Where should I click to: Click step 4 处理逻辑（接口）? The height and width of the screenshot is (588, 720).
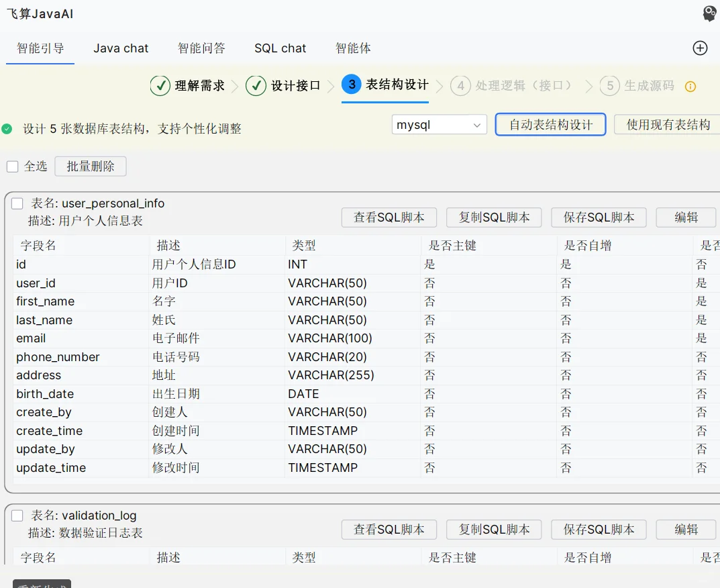511,86
